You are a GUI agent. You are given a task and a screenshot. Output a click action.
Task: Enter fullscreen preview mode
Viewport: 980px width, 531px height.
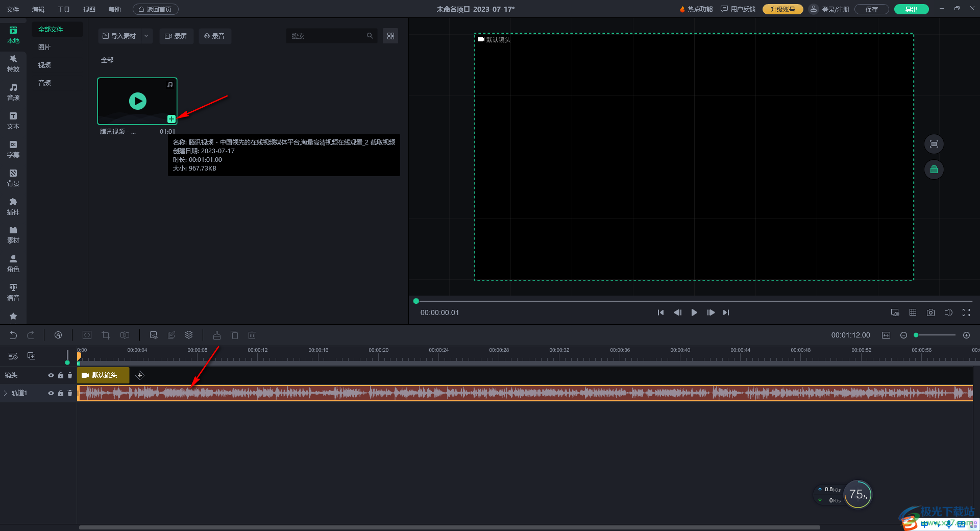(966, 312)
